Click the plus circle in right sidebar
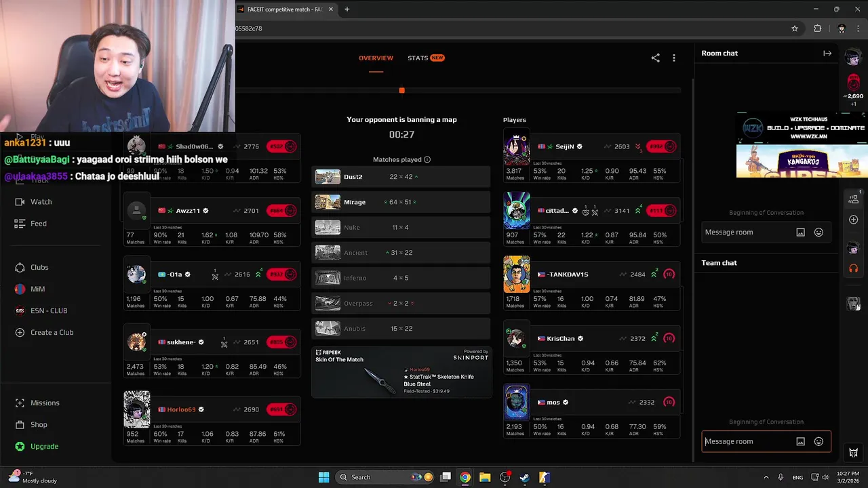This screenshot has height=488, width=868. [854, 220]
